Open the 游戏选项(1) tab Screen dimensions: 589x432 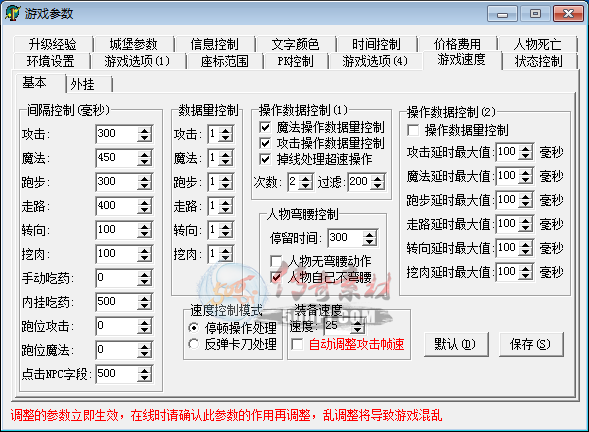[137, 61]
